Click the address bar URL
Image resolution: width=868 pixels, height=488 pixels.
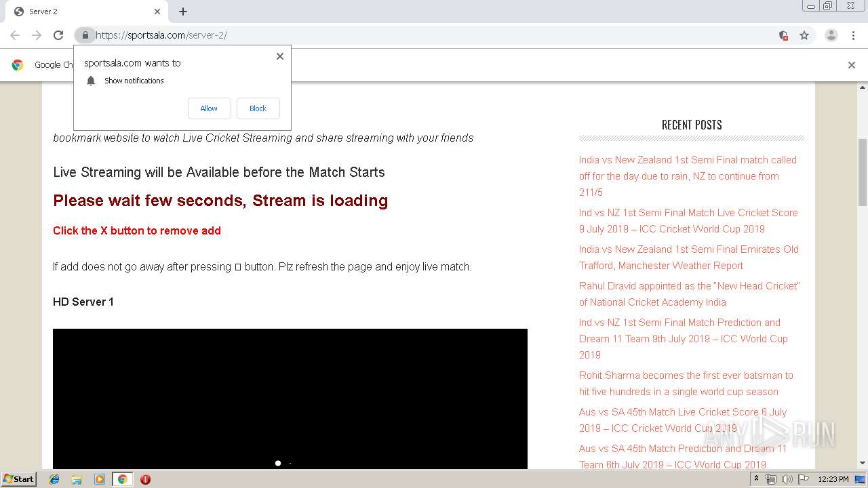click(x=161, y=35)
